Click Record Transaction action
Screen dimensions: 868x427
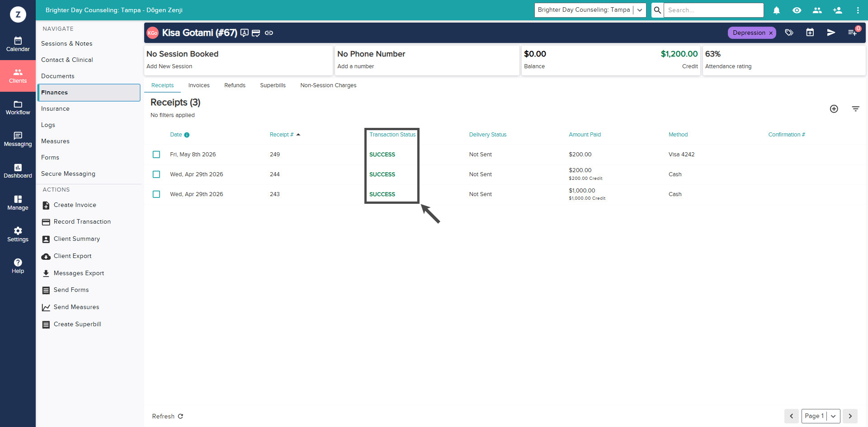click(x=76, y=222)
